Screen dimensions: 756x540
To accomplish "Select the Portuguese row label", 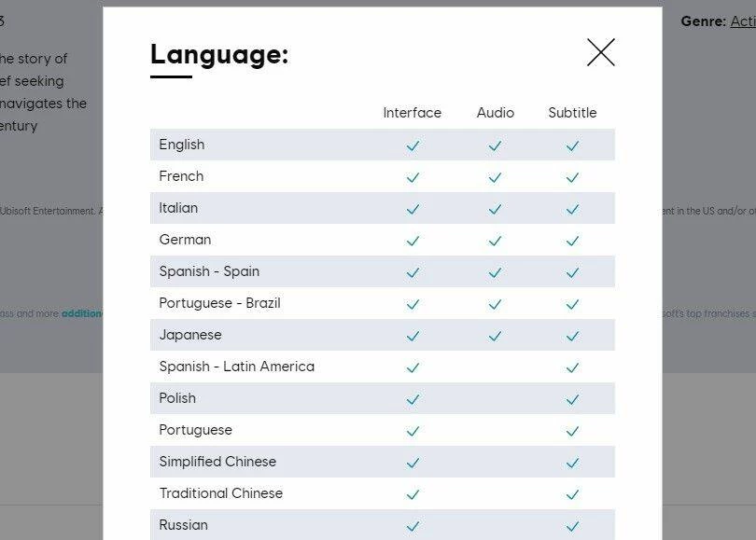I will pos(195,430).
